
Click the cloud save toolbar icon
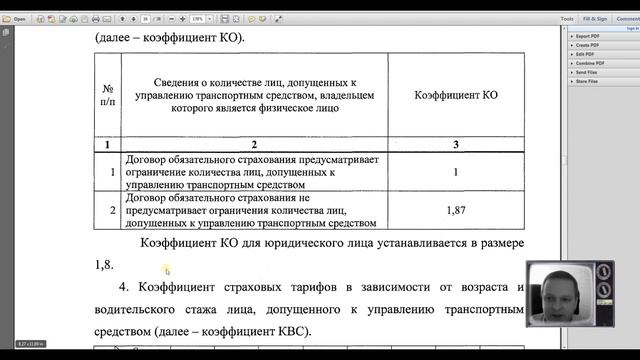pyautogui.click(x=73, y=19)
